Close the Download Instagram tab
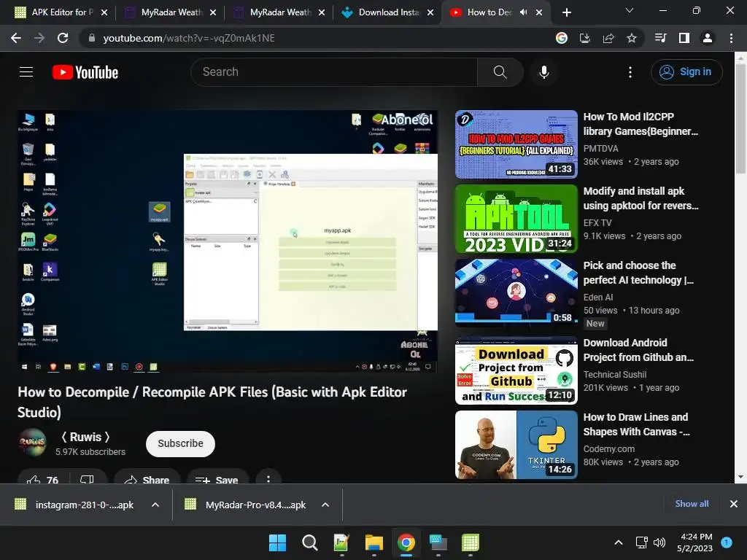This screenshot has width=747, height=560. [430, 12]
